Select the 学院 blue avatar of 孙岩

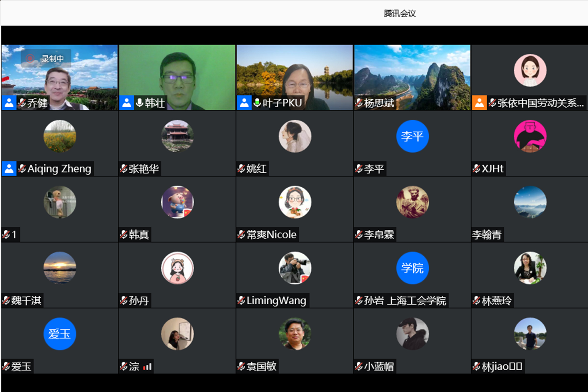pos(412,268)
